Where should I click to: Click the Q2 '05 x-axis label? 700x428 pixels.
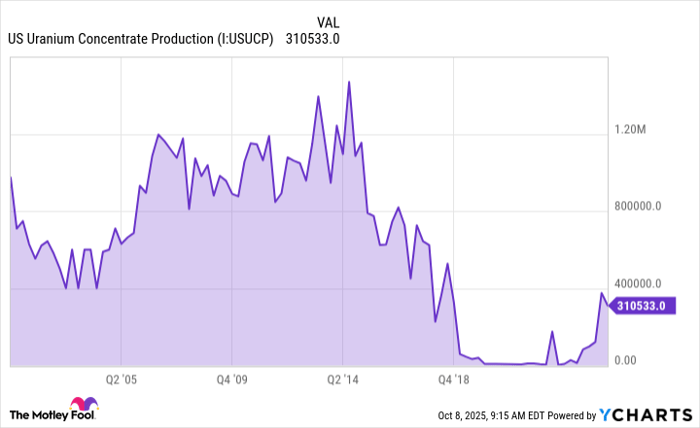[x=120, y=380]
